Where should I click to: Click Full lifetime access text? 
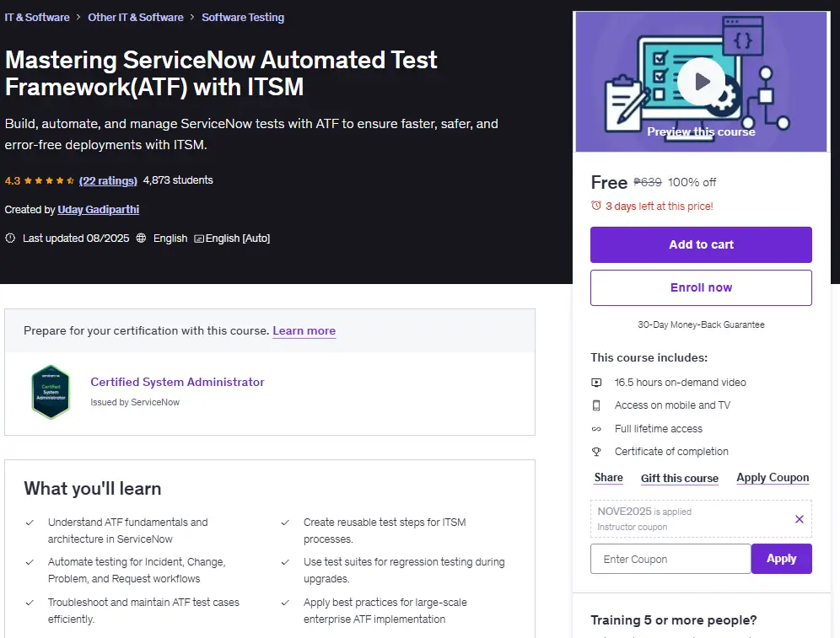[659, 429]
